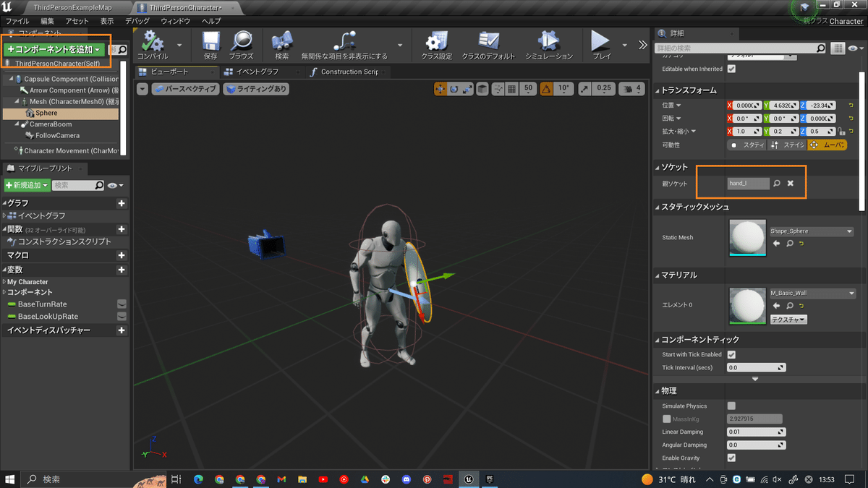868x488 pixels.
Task: Toggle the Enable Gravity checkbox
Action: tap(731, 458)
